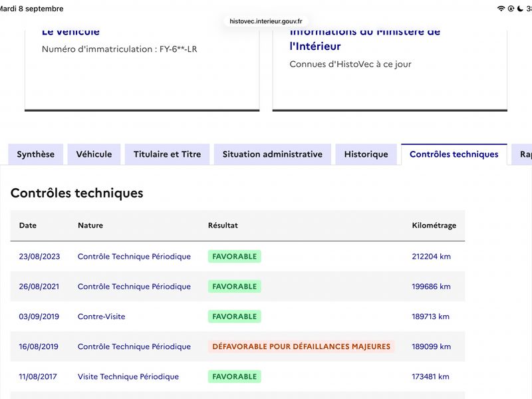The image size is (532, 399).
Task: Tap the histovec.interieur.gouv.fr address bar
Action: pyautogui.click(x=265, y=21)
